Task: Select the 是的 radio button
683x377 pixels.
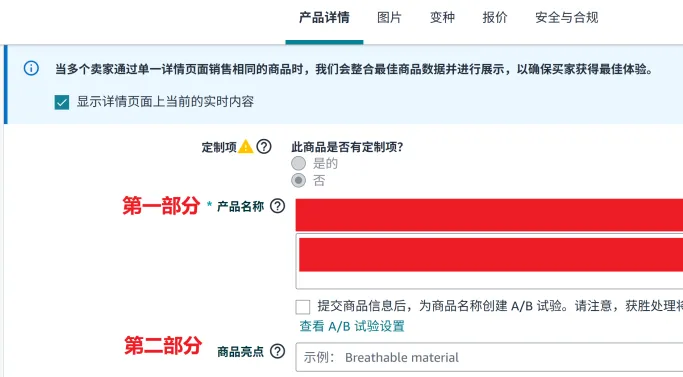Action: point(298,163)
